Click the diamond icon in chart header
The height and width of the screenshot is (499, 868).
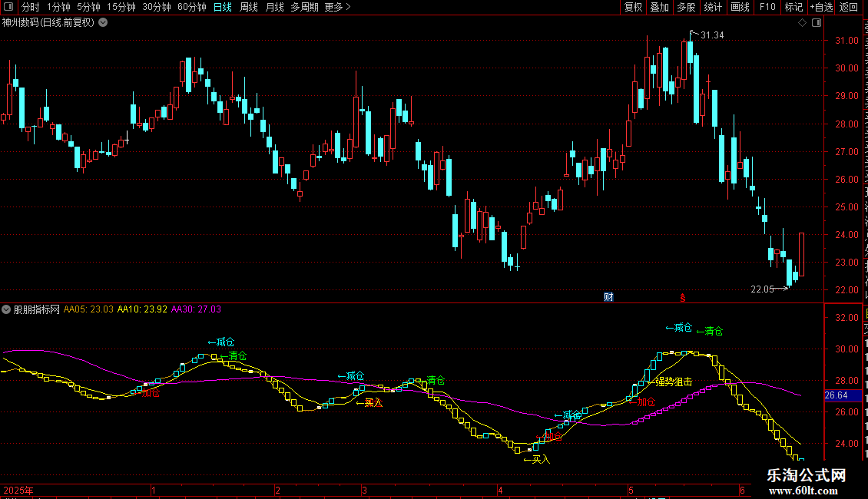(802, 23)
